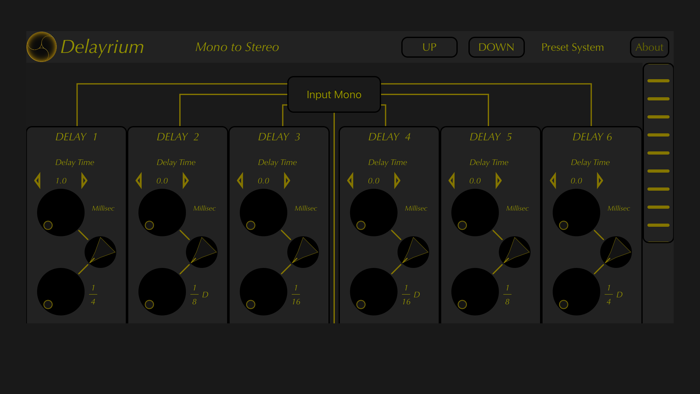Viewport: 700px width, 394px height.
Task: Increase Delay 4 time with right arrow
Action: pyautogui.click(x=397, y=181)
